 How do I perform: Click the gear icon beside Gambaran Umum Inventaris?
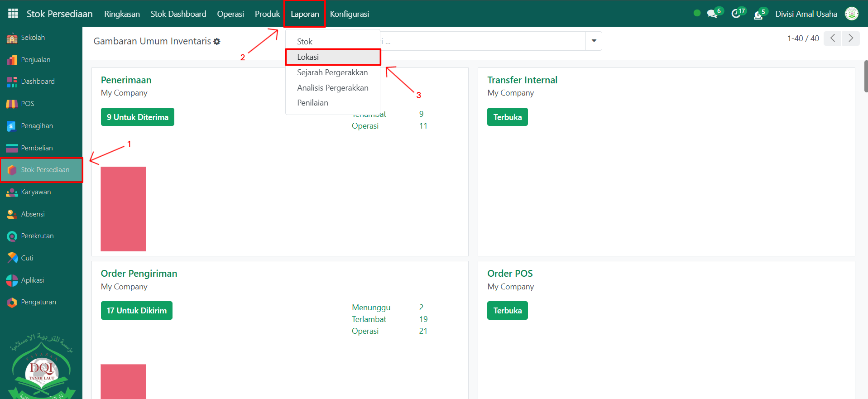coord(217,42)
